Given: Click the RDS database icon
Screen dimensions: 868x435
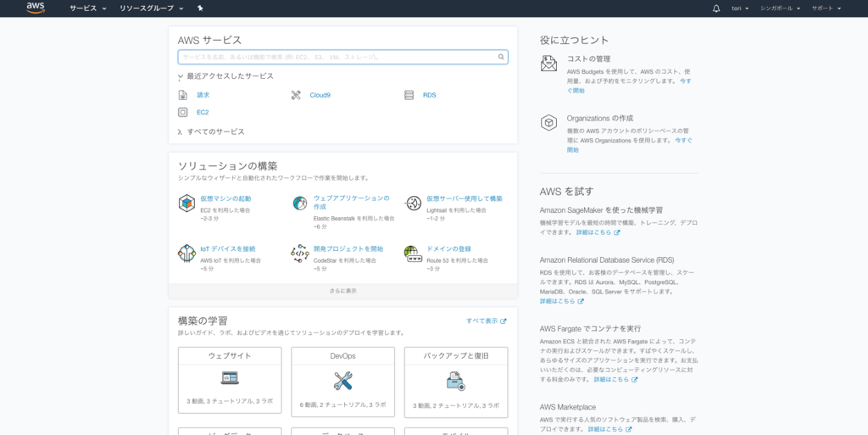Looking at the screenshot, I should [409, 95].
